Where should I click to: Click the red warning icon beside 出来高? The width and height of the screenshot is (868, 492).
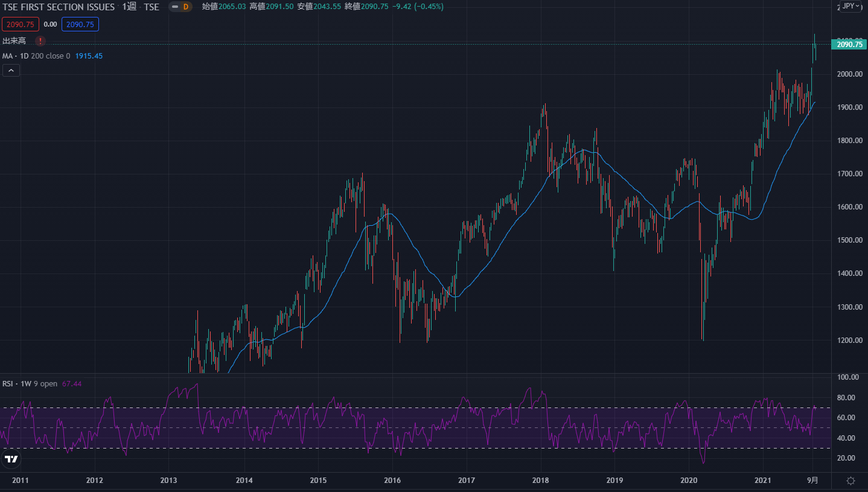[40, 41]
